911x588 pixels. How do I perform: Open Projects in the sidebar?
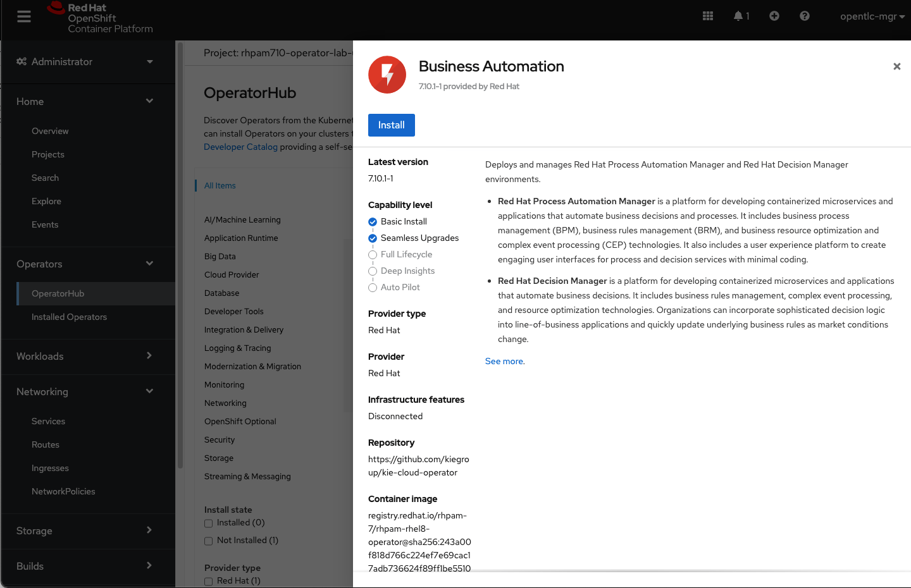pos(48,154)
